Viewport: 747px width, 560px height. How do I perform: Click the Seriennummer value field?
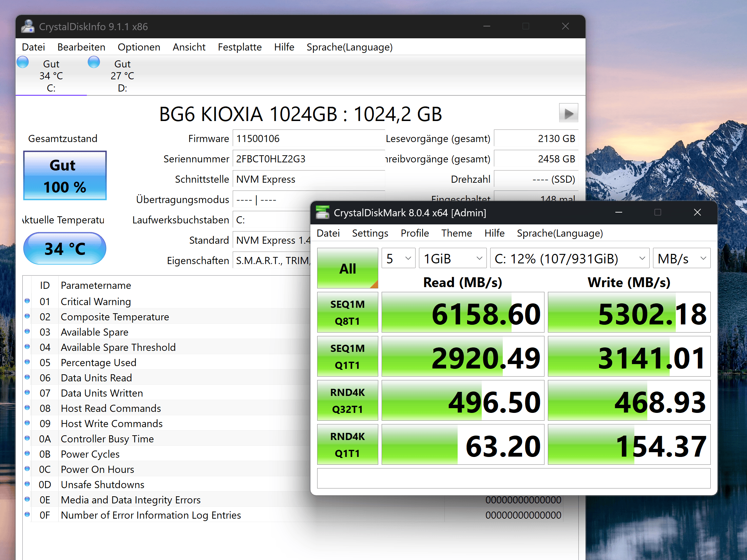point(308,159)
